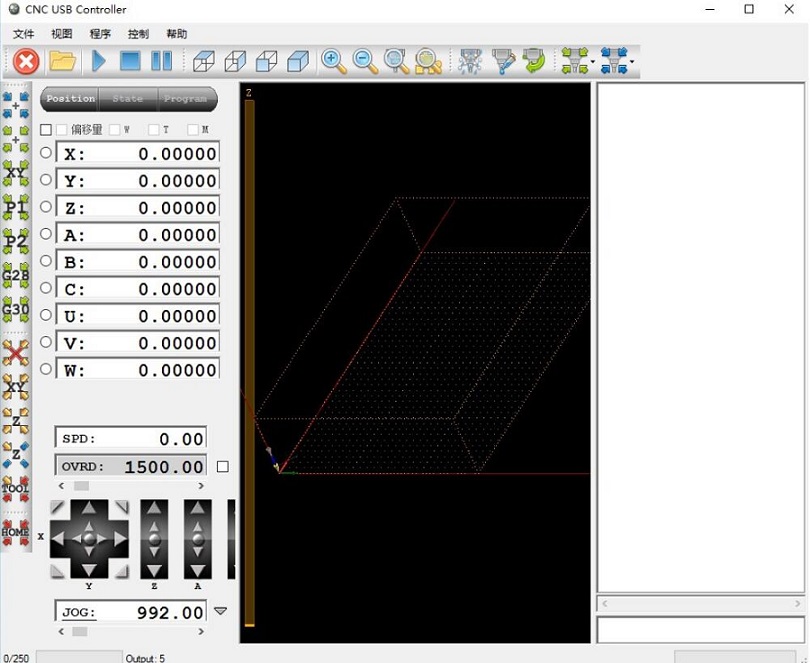Click the TOOL sidebar icon
Image resolution: width=810 pixels, height=663 pixels.
tap(16, 488)
